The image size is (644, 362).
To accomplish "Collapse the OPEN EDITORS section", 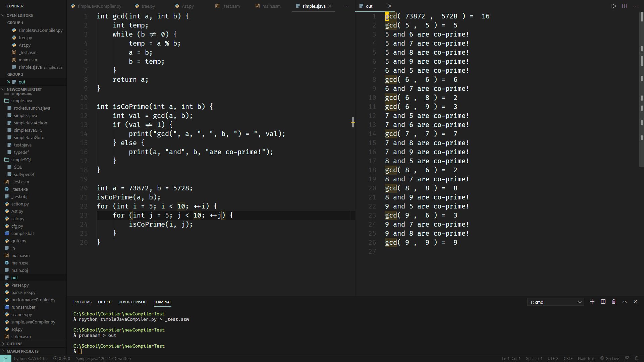I will pyautogui.click(x=33, y=15).
